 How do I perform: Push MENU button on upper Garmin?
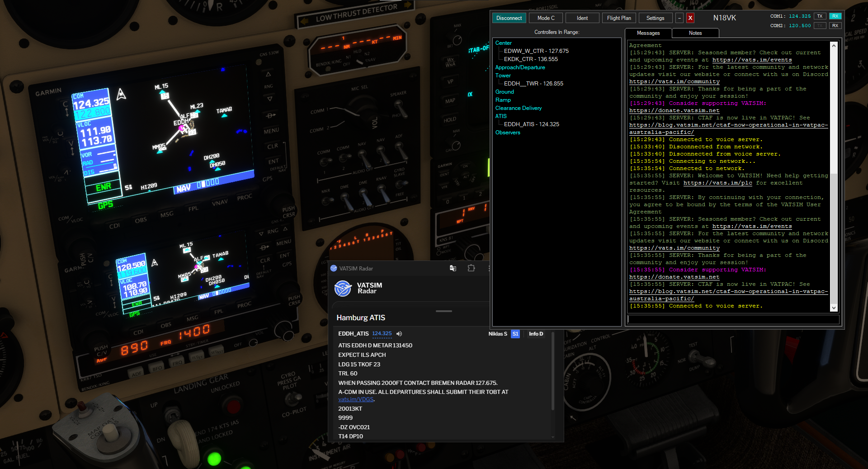pos(272,131)
